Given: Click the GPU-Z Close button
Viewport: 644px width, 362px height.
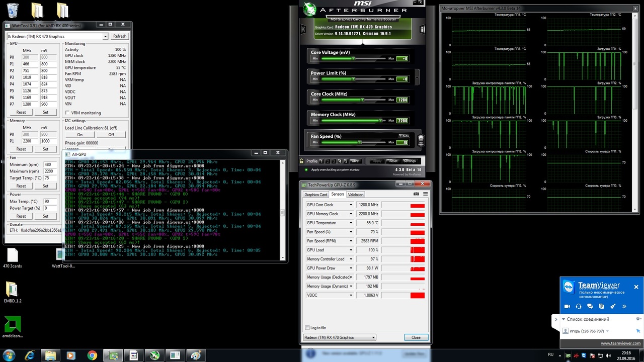Looking at the screenshot, I should tap(416, 337).
